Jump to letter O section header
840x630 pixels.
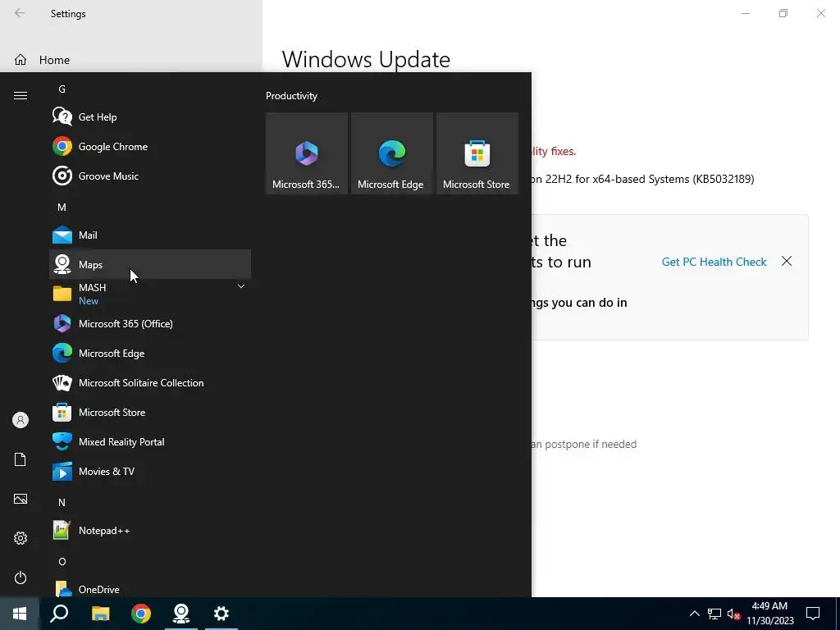click(x=62, y=561)
